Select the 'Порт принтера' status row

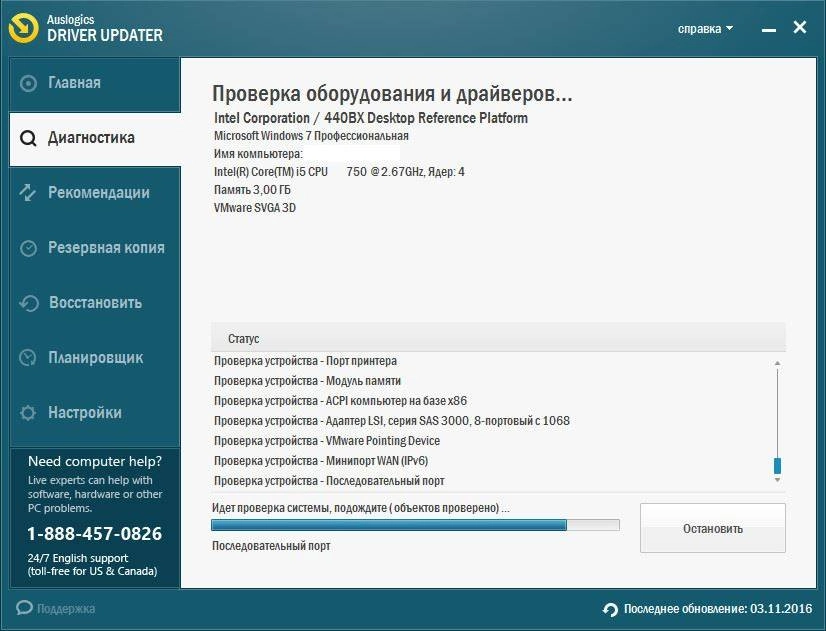[306, 361]
